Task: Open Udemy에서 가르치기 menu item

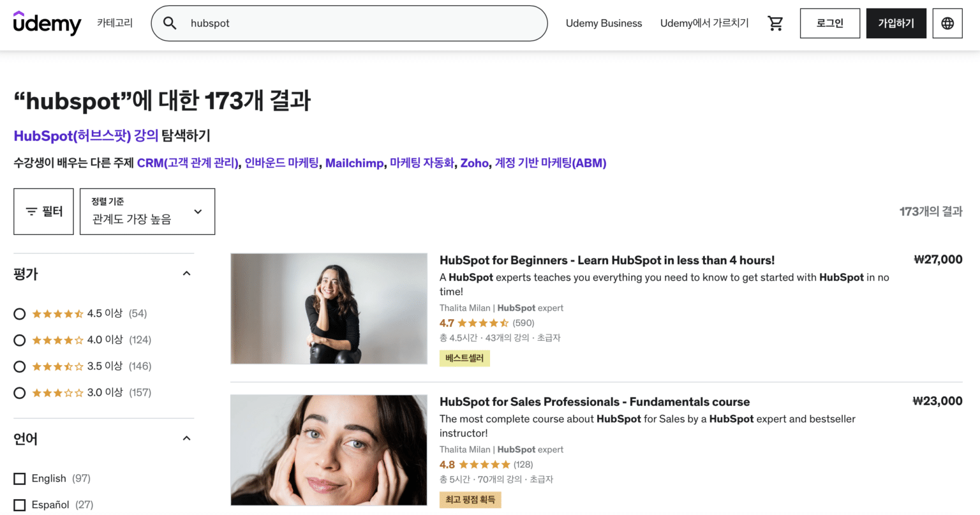Action: tap(704, 23)
